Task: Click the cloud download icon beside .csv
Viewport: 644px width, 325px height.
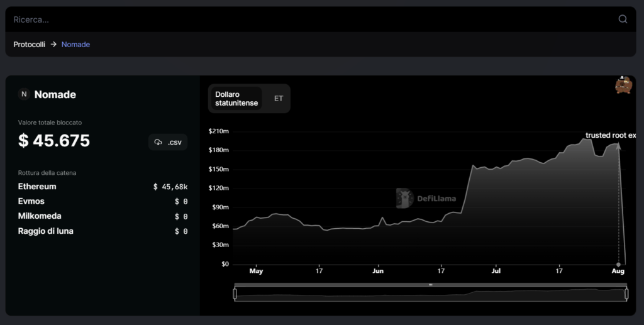Action: click(158, 143)
